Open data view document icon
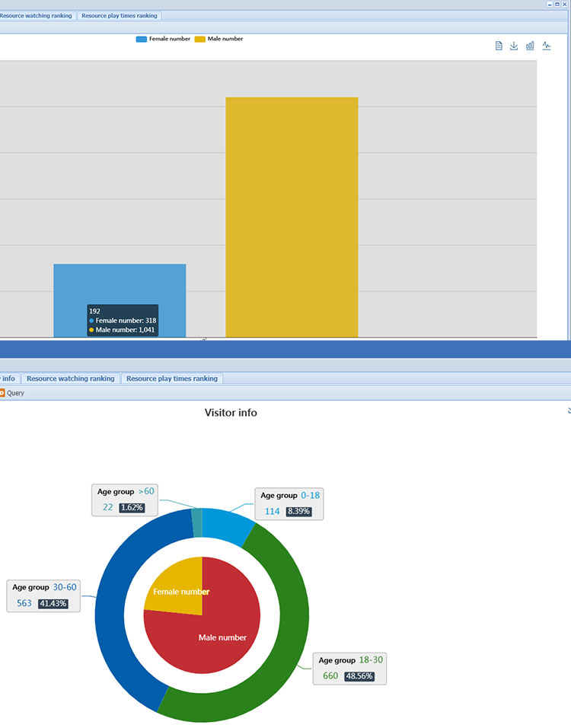Screen dimensions: 571x728 499,46
